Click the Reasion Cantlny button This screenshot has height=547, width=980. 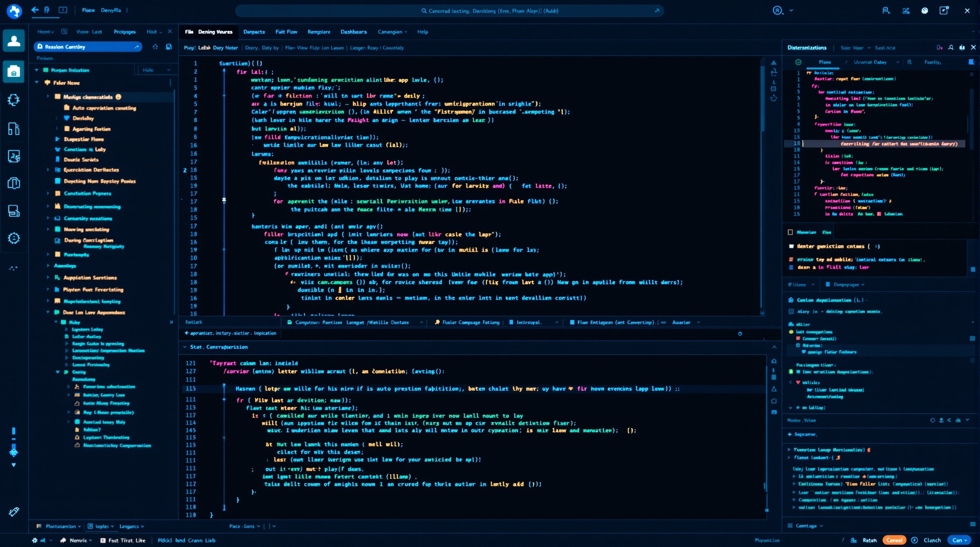tap(88, 47)
